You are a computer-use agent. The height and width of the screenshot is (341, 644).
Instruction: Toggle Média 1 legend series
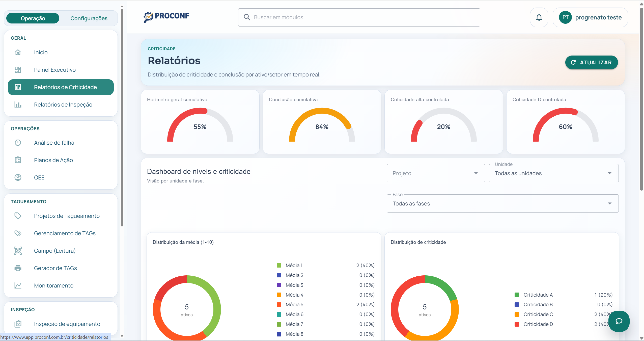click(294, 265)
